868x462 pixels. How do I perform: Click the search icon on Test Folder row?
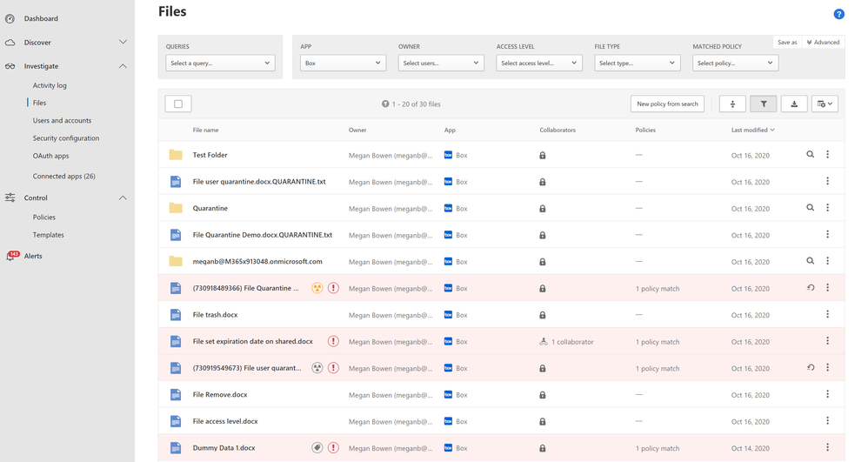(810, 155)
